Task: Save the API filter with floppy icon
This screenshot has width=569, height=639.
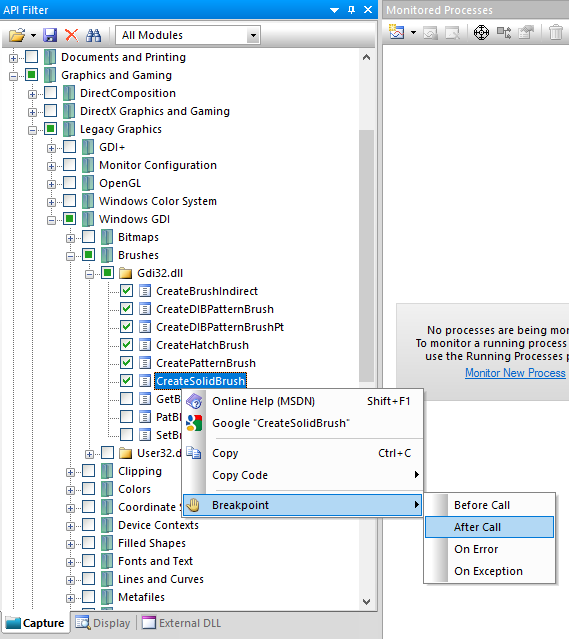Action: [x=50, y=35]
